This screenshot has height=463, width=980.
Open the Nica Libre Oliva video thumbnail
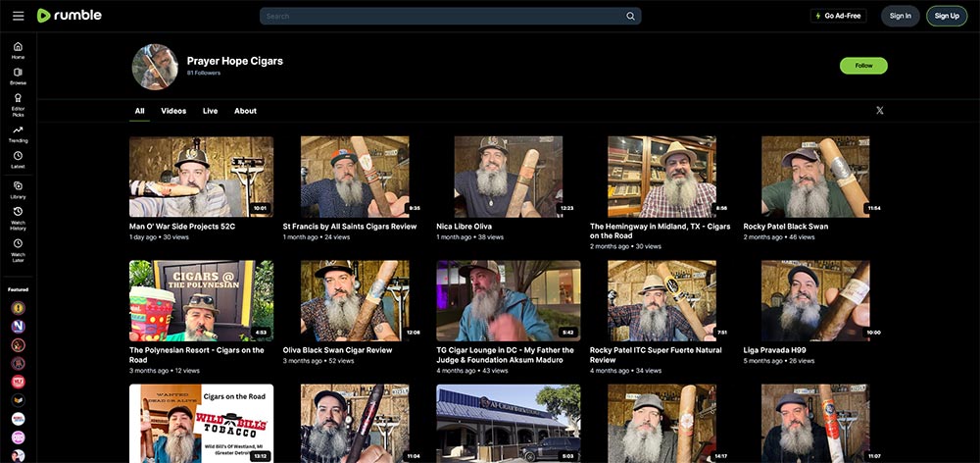508,177
